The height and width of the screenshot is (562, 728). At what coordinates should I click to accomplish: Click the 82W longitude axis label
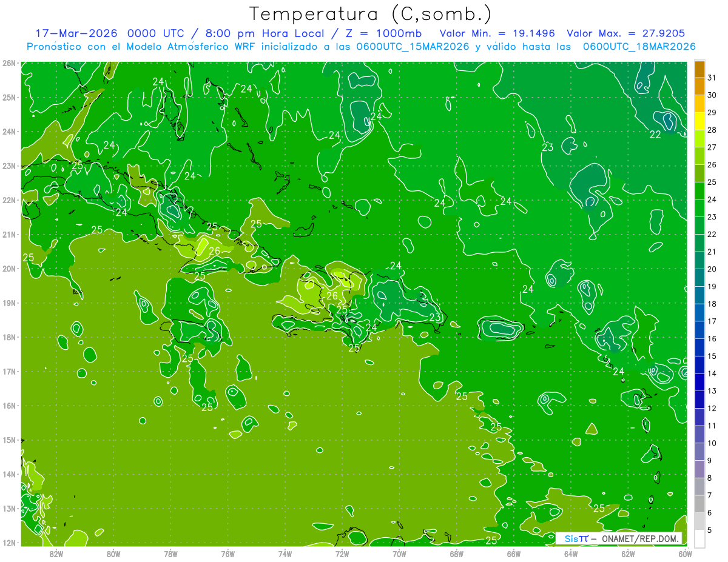coord(56,554)
